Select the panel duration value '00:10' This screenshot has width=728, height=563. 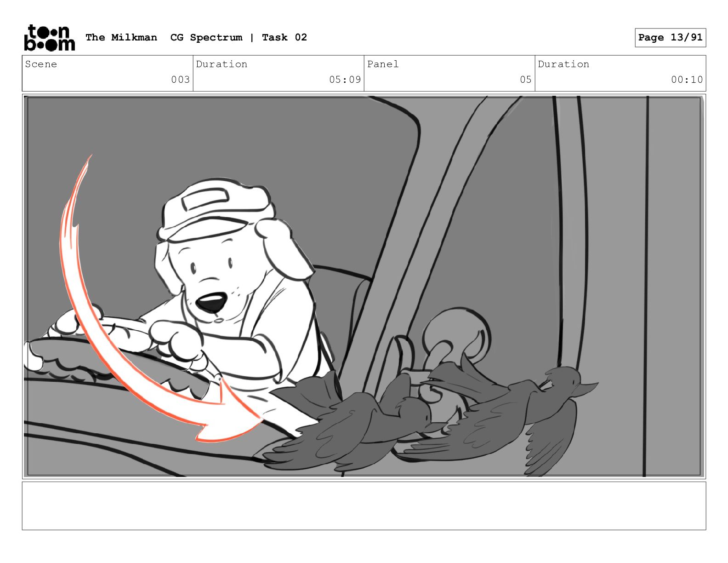click(x=687, y=80)
